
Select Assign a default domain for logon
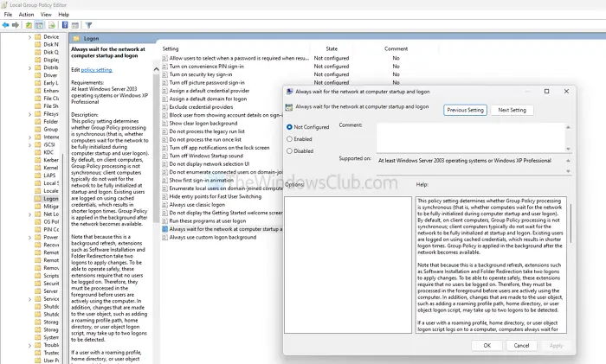point(208,99)
